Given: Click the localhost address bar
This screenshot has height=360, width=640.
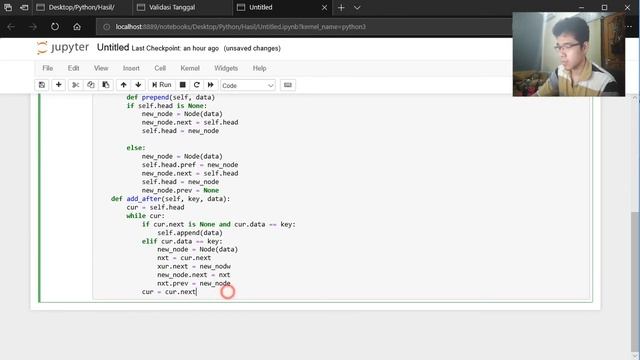Looking at the screenshot, I should click(304, 27).
